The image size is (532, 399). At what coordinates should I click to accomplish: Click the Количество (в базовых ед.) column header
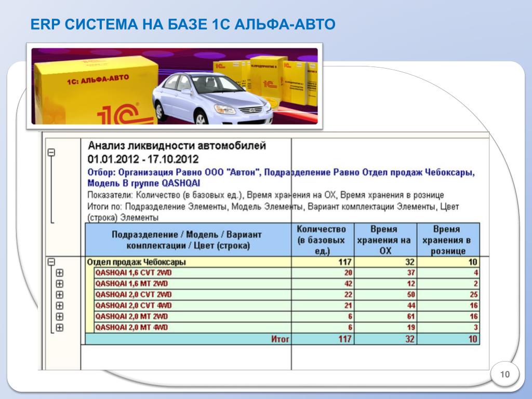point(323,240)
